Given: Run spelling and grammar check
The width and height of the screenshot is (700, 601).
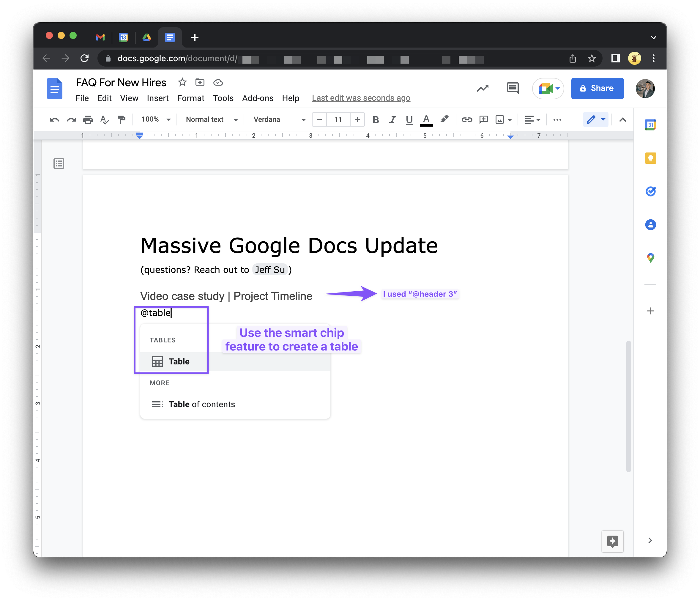Looking at the screenshot, I should tap(105, 120).
